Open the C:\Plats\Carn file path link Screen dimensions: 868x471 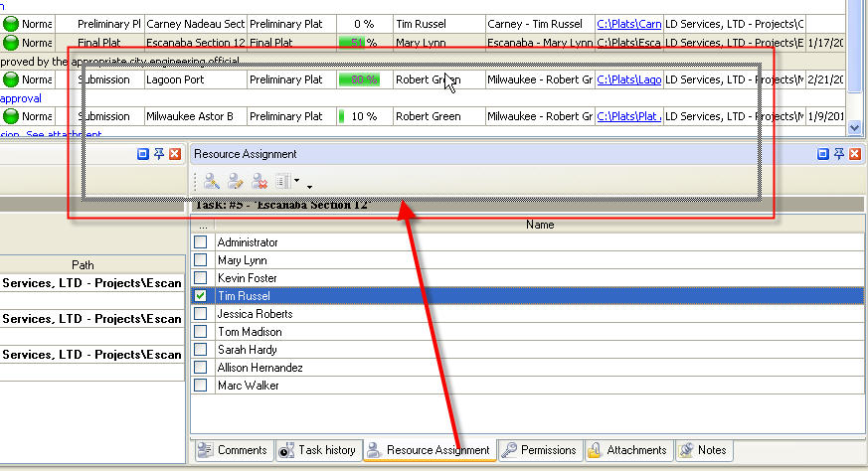pyautogui.click(x=628, y=23)
